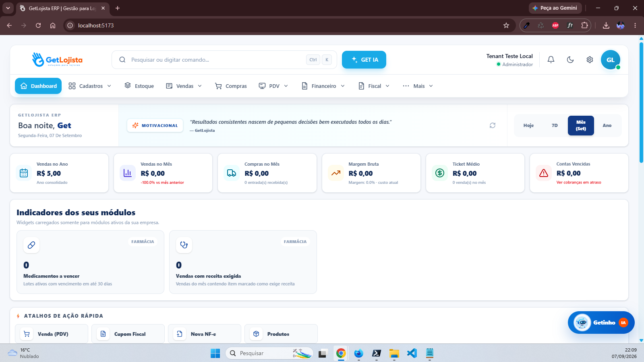Open settings gear icon in header
Screen dimensions: 644x362
[x=590, y=60]
